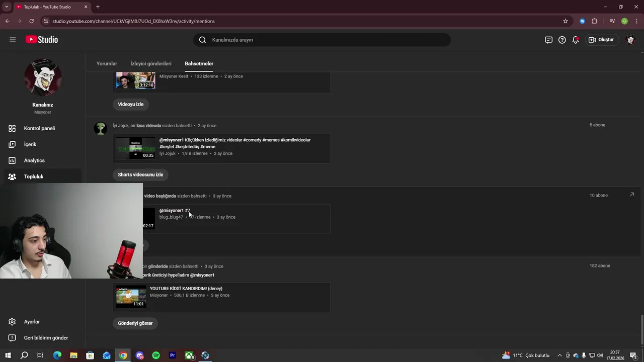Open the Windows Start menu
The image size is (644, 362).
tap(8, 355)
